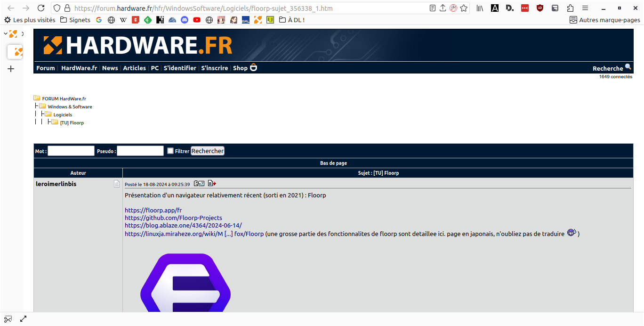Click the quote-reply icon after post date
Screen dimensions: 644x326
[x=199, y=183]
